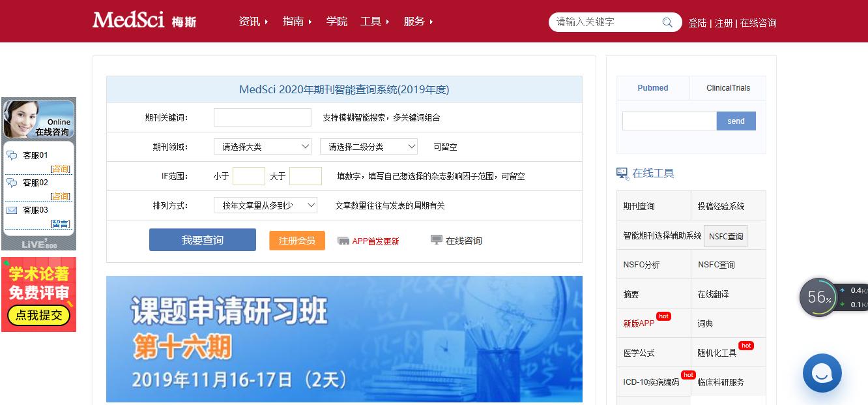This screenshot has height=405, width=868.
Task: Switch to the ClinicalTrials tab
Action: coord(727,87)
